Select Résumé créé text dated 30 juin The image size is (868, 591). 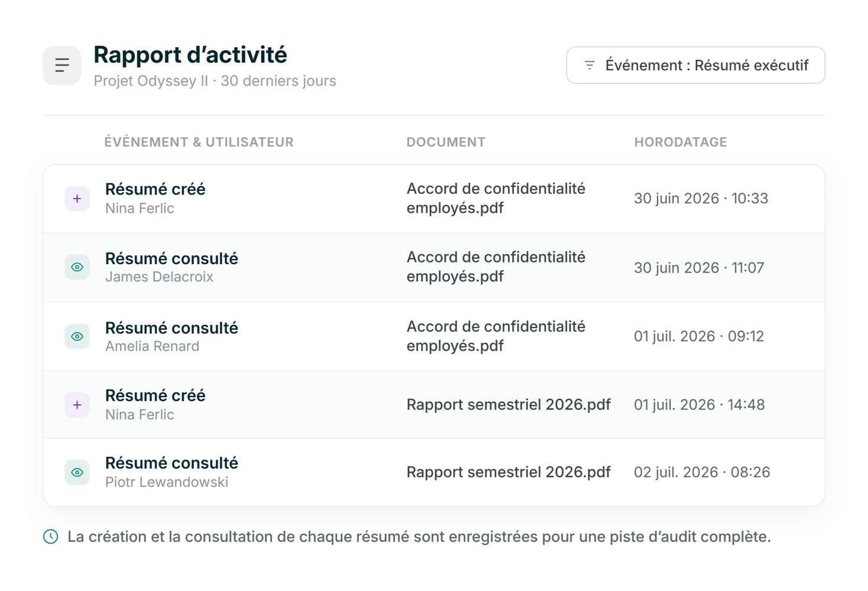[156, 189]
